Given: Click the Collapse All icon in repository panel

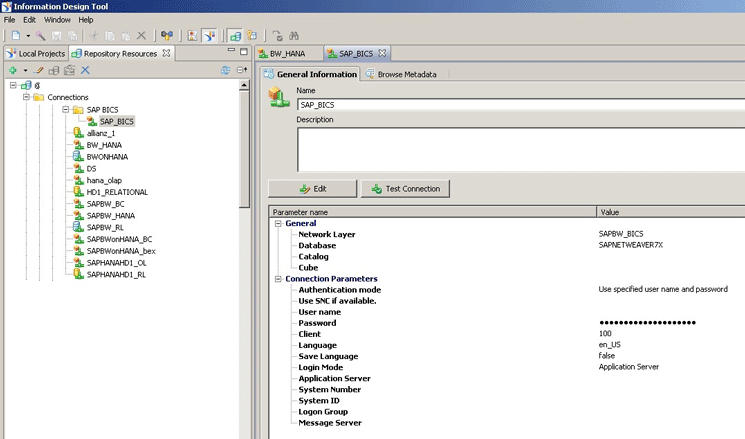Looking at the screenshot, I should tap(241, 70).
